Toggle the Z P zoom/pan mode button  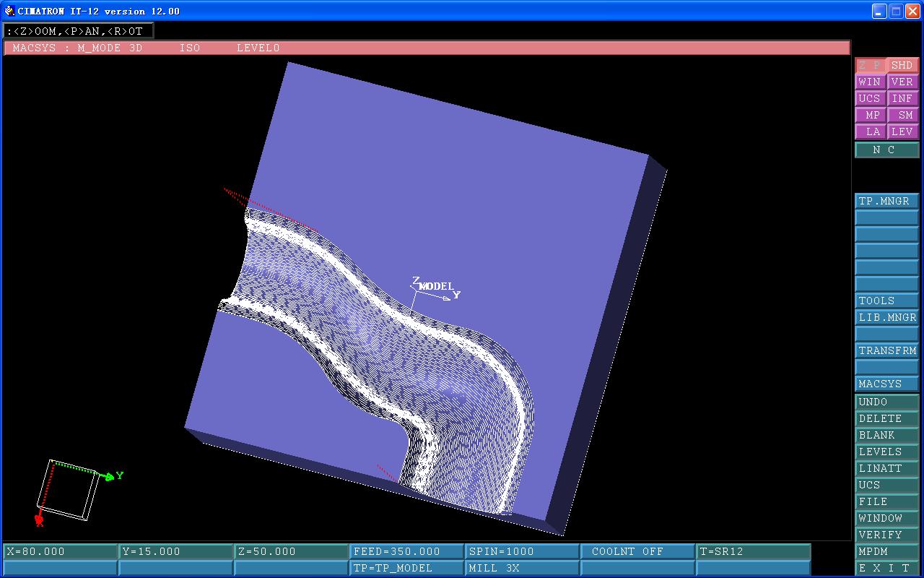point(870,65)
